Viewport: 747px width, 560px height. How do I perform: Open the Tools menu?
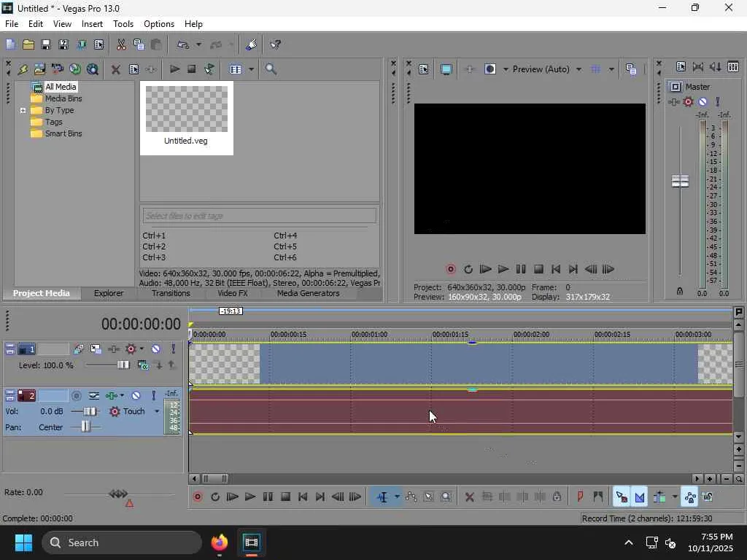[x=123, y=24]
